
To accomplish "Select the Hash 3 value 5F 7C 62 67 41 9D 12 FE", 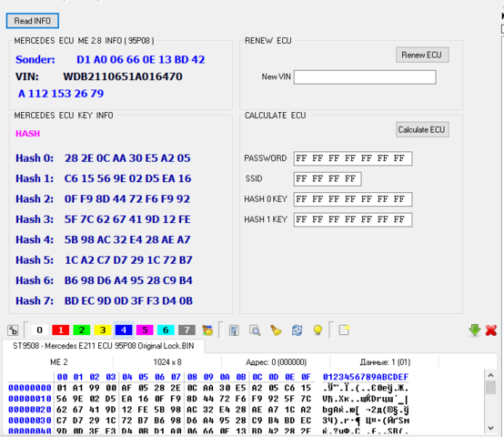I will pos(127,219).
